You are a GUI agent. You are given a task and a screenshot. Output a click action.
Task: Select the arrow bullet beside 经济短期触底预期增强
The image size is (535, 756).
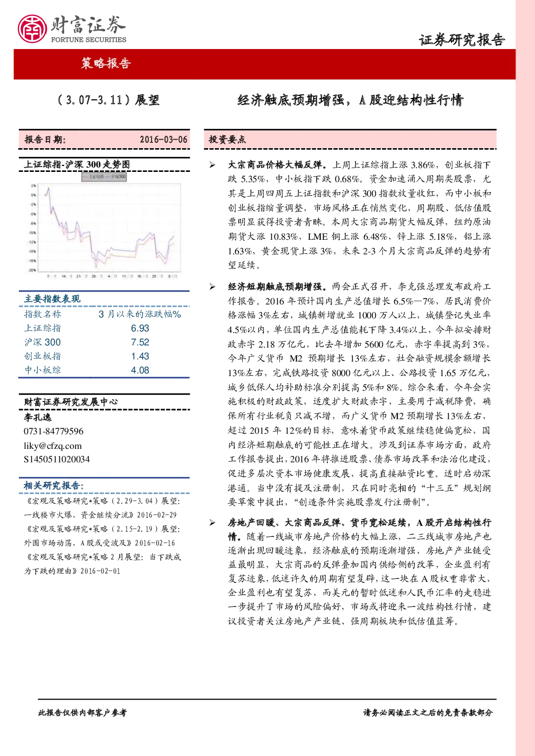[212, 287]
